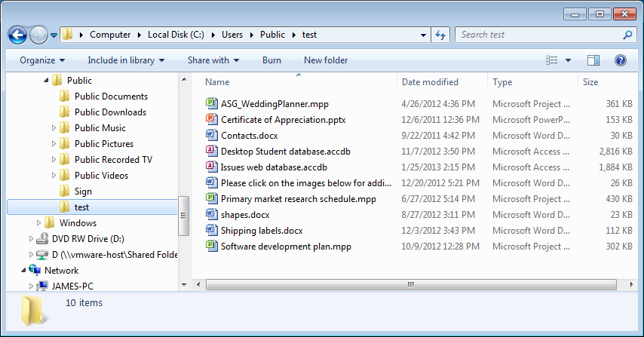Click the navigation pane scroll down arrow
The width and height of the screenshot is (644, 337).
184,285
